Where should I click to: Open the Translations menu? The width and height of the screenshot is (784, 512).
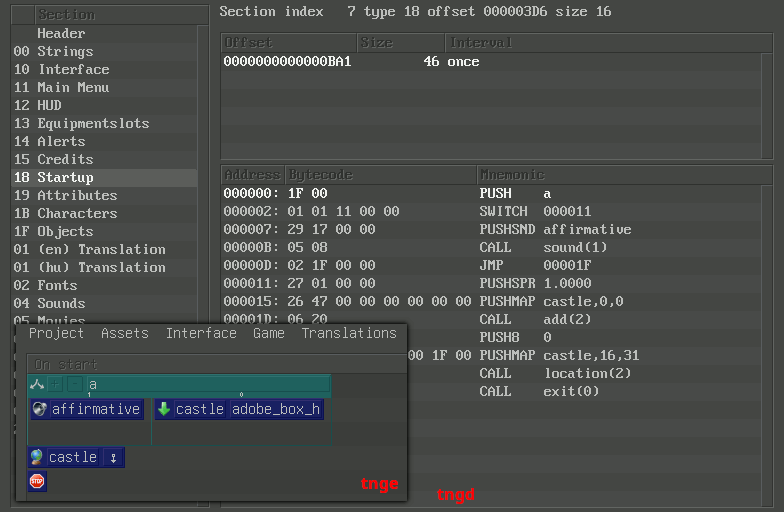(x=349, y=333)
